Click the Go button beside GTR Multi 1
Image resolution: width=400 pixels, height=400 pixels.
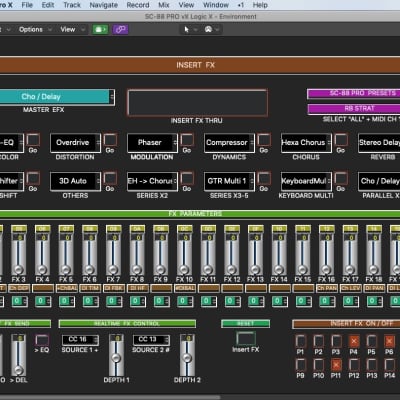(x=264, y=179)
